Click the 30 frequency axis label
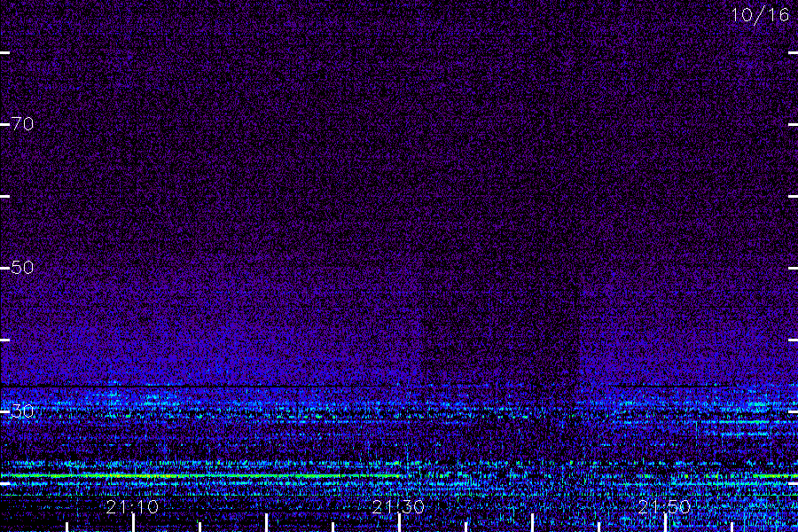 click(22, 411)
